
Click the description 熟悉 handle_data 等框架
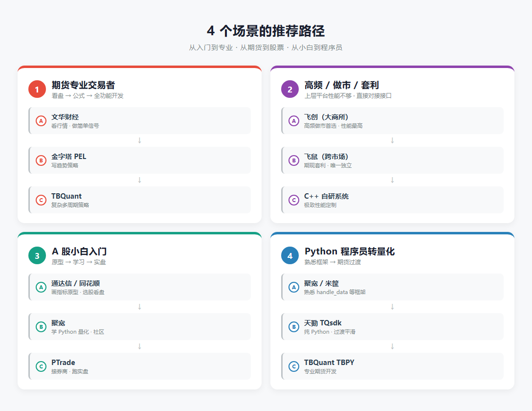pos(335,292)
